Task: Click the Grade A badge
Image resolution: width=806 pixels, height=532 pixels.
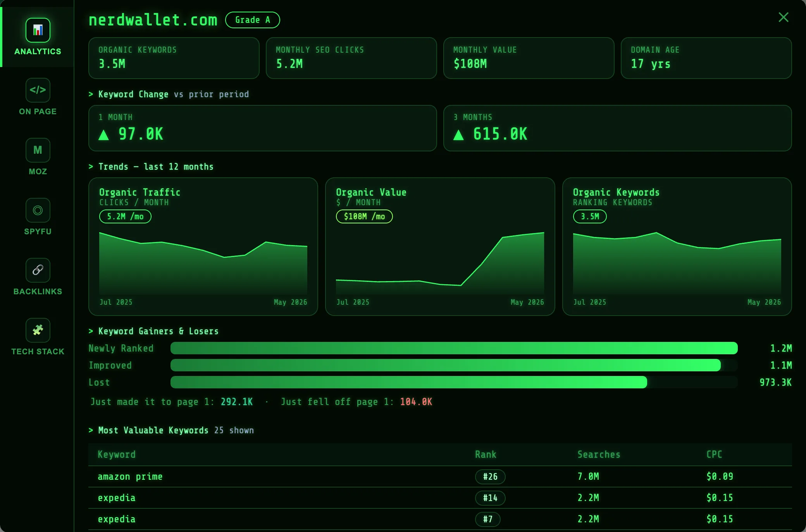Action: click(x=252, y=20)
